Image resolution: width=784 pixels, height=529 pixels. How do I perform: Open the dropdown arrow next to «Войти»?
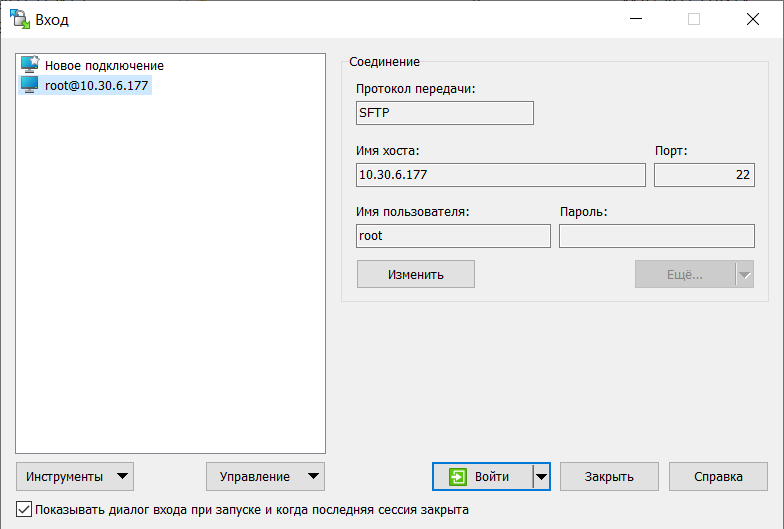coord(542,476)
